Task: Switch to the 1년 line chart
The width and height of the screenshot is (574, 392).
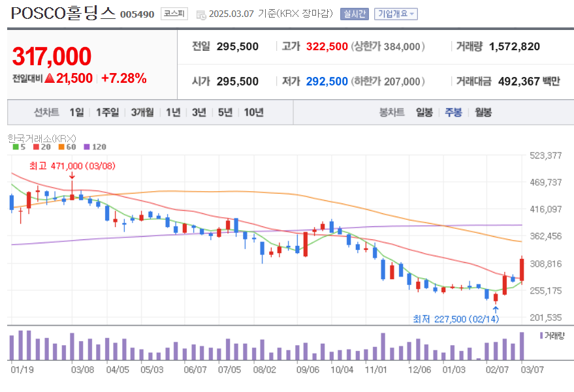Action: click(x=173, y=112)
